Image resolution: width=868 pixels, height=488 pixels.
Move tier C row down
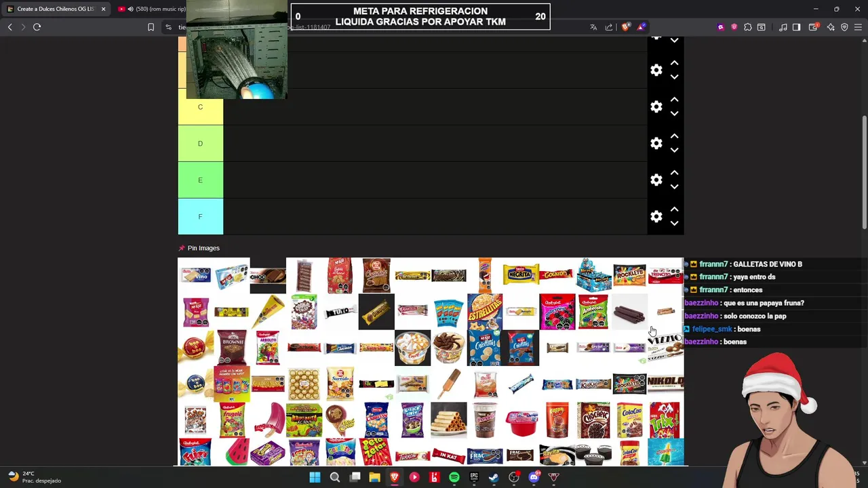coord(674,114)
